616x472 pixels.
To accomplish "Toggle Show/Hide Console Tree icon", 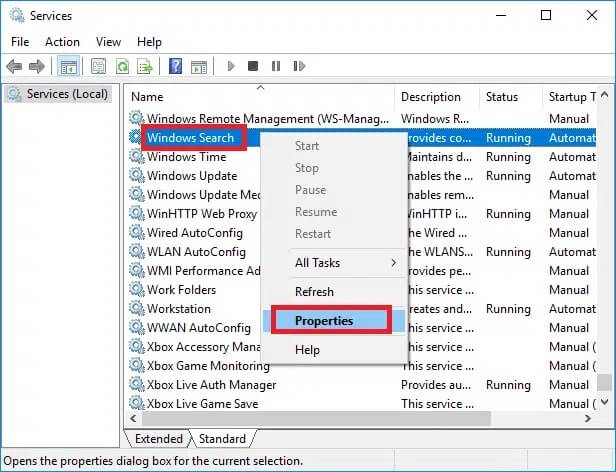I will (69, 66).
